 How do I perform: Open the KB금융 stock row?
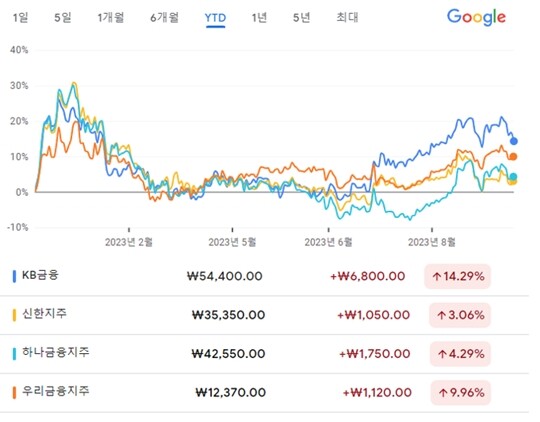click(x=264, y=276)
